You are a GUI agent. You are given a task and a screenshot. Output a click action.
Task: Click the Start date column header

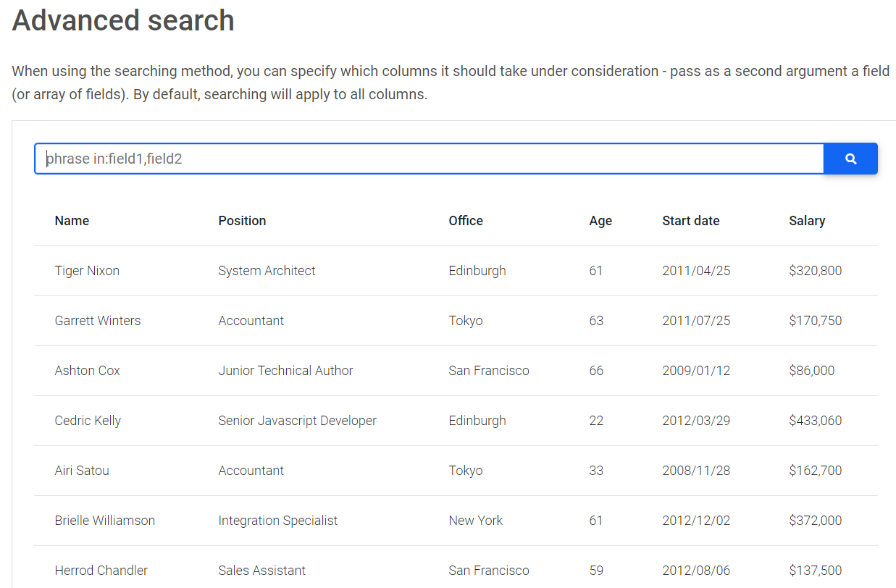point(690,221)
